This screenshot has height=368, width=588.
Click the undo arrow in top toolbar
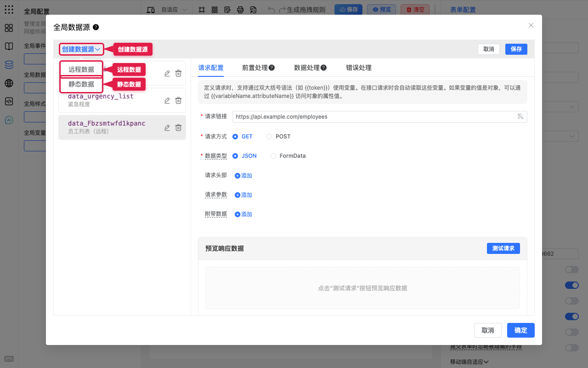click(x=271, y=10)
